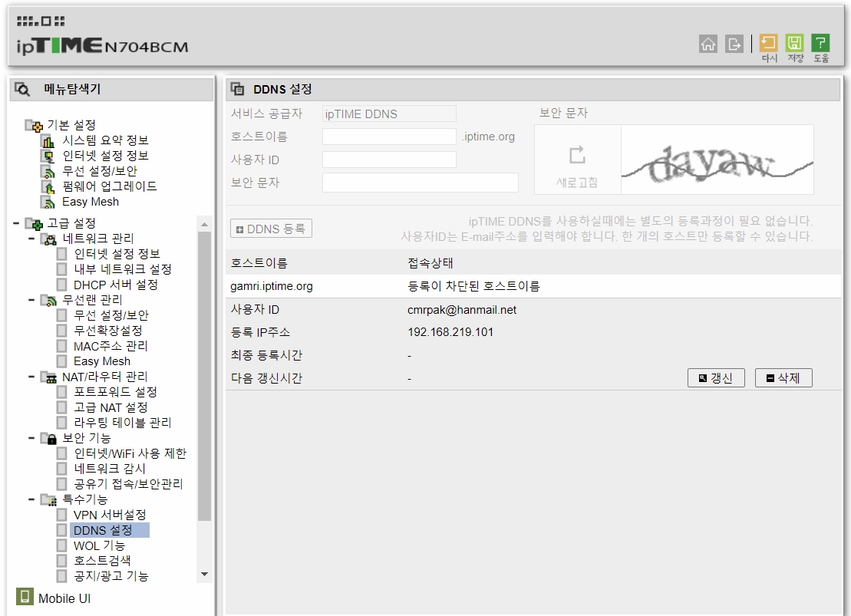Open 인터넷/WiFi 사용 제한 page
This screenshot has width=851, height=616.
[130, 453]
